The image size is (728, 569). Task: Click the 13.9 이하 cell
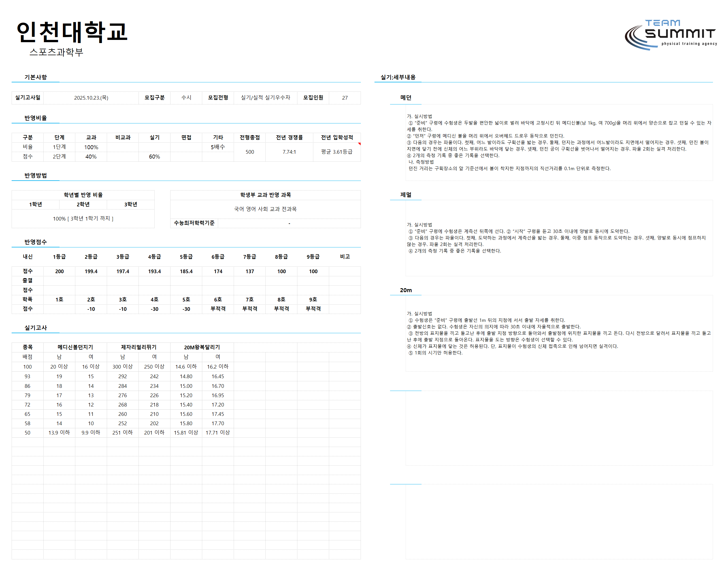(59, 433)
